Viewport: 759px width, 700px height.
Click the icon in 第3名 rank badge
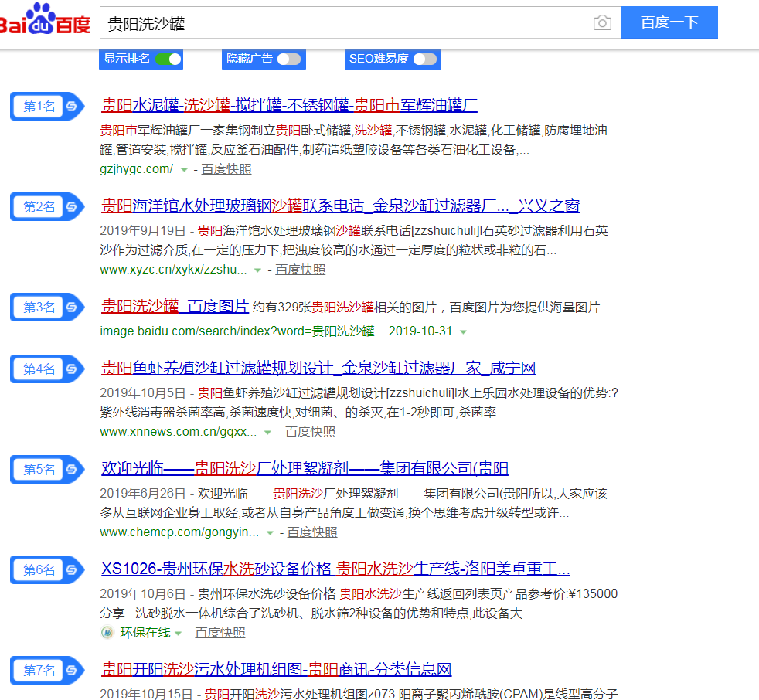[72, 307]
